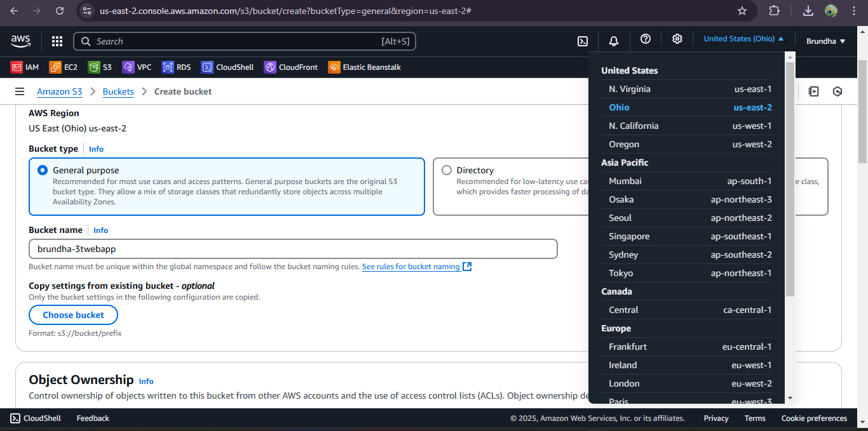The width and height of the screenshot is (868, 431).
Task: Open the help question mark menu
Action: click(x=646, y=39)
